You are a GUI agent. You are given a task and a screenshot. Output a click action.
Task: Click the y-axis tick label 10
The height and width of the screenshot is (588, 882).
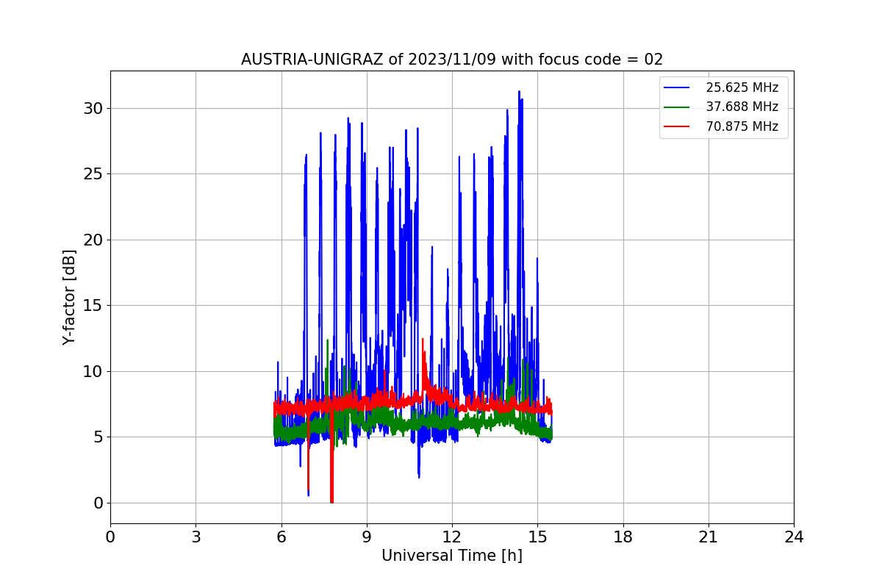pyautogui.click(x=93, y=371)
